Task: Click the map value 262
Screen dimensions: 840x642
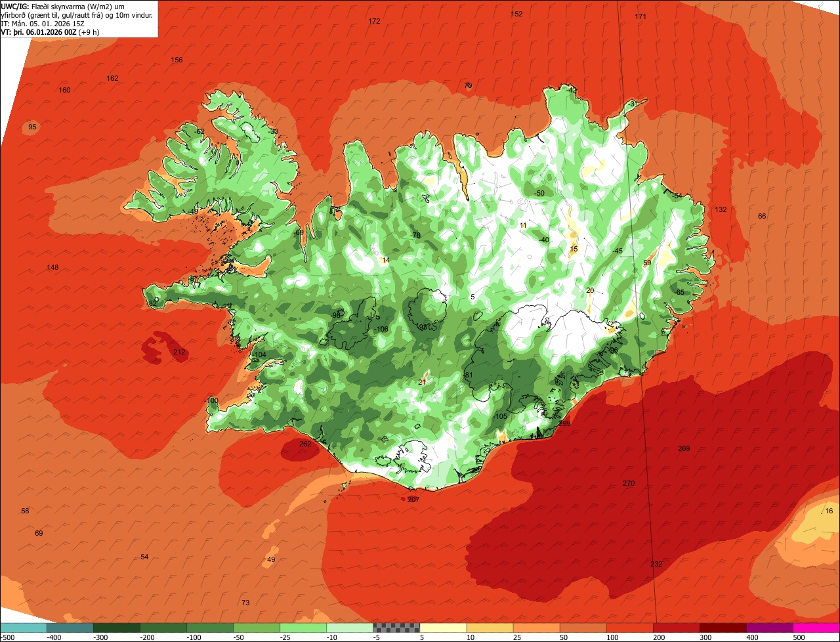Action: (305, 444)
